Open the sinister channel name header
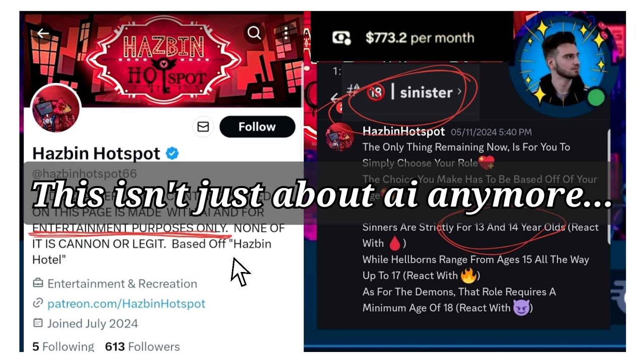 (426, 93)
